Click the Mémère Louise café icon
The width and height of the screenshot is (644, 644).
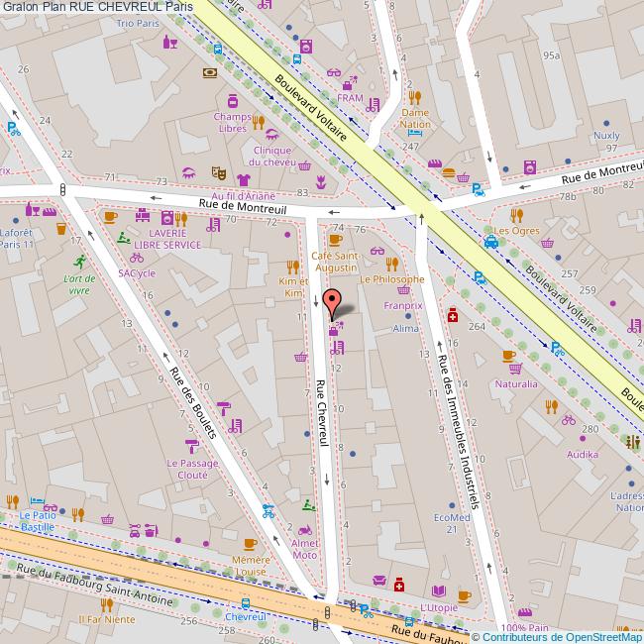click(250, 544)
